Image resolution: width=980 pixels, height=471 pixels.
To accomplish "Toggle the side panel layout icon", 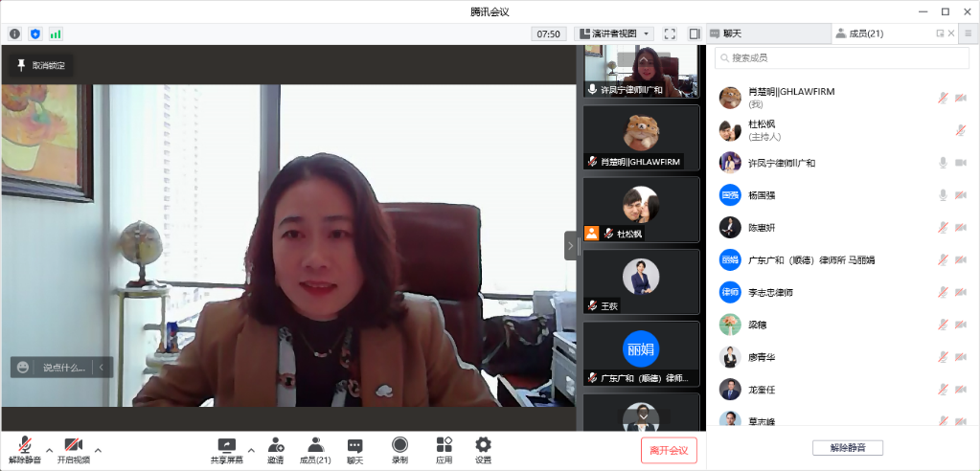I will pyautogui.click(x=695, y=34).
